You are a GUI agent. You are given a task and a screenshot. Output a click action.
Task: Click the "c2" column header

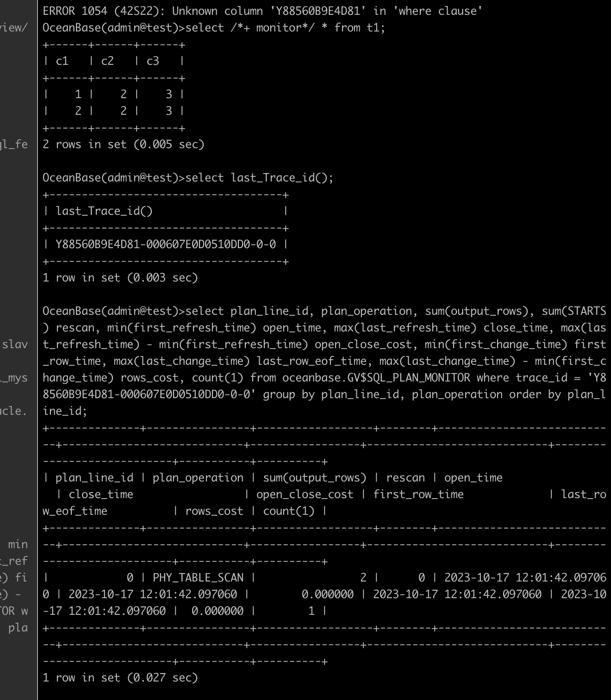click(107, 61)
